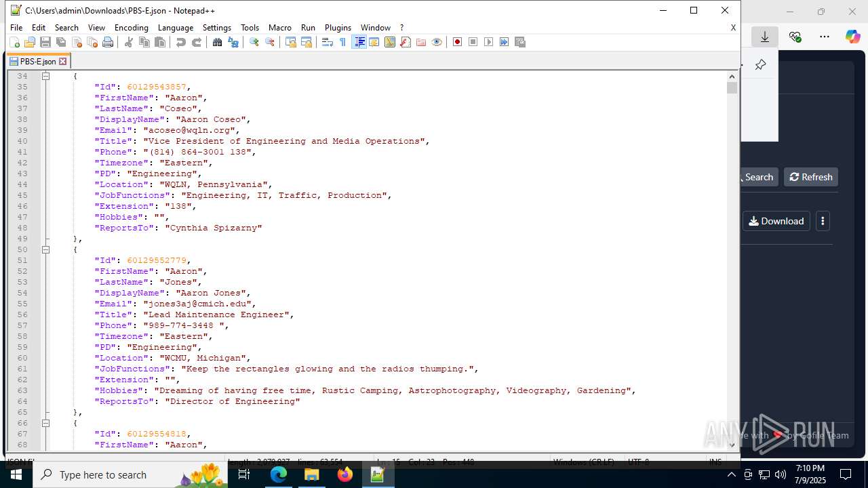Click the Stop Recording macro icon
The height and width of the screenshot is (488, 868).
coord(473,42)
